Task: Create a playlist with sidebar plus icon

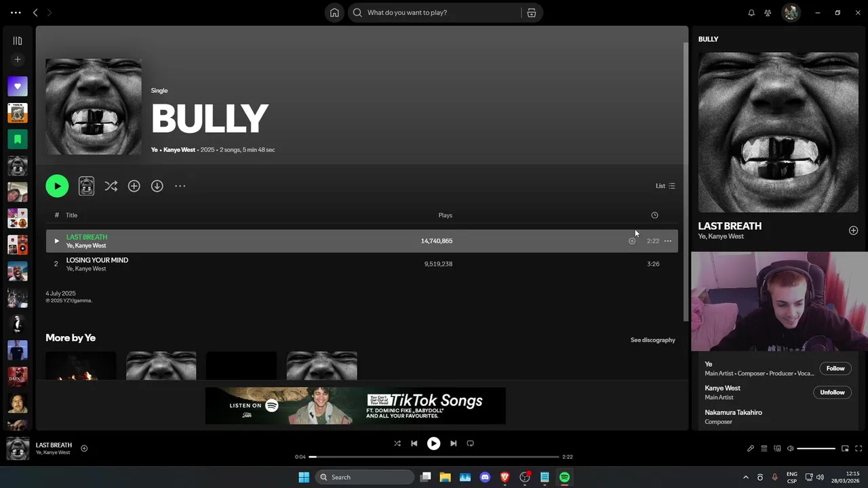Action: pyautogui.click(x=18, y=60)
